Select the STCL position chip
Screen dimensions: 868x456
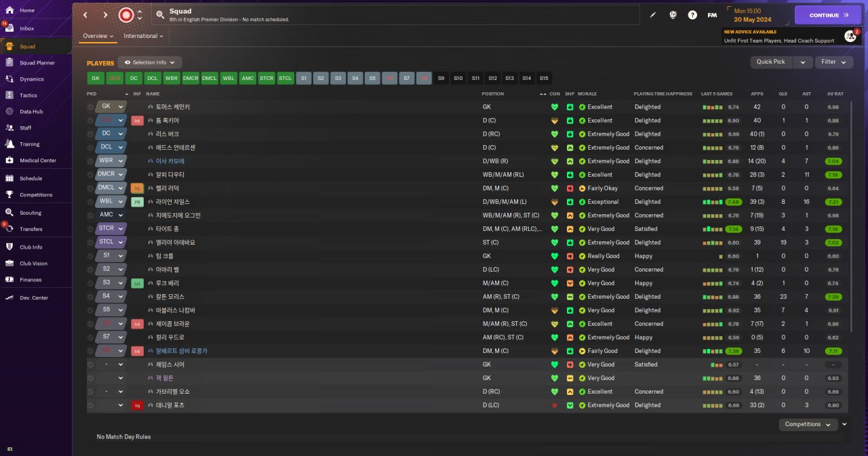tap(285, 79)
